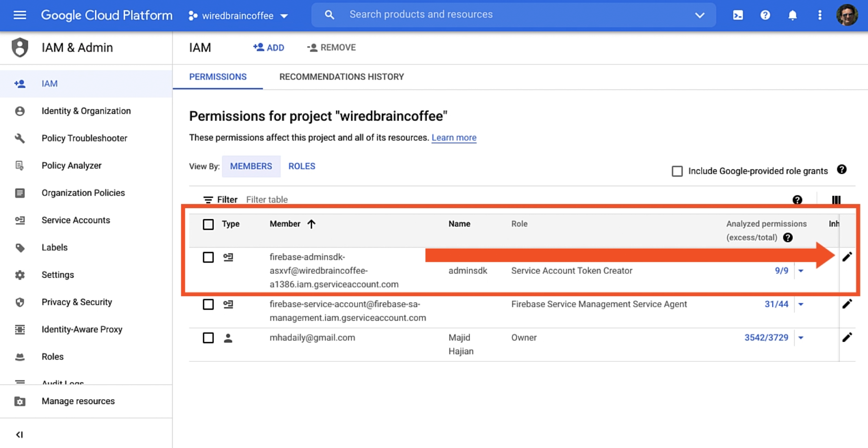The image size is (868, 448).
Task: Click Firebase Service Management Service Agent role
Action: pos(599,304)
